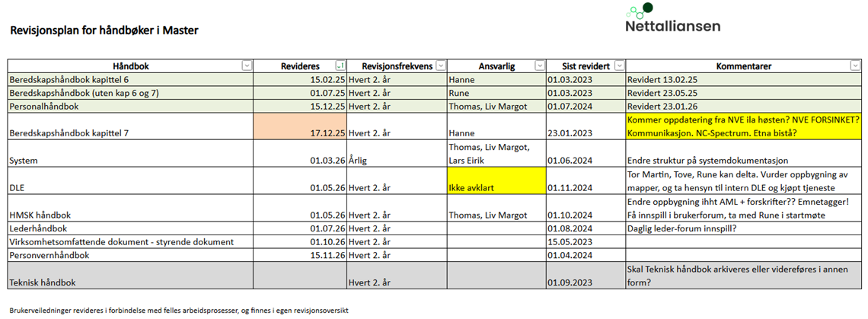Click yellow comment about NVE FORSINKET
868x319 pixels.
[743, 126]
